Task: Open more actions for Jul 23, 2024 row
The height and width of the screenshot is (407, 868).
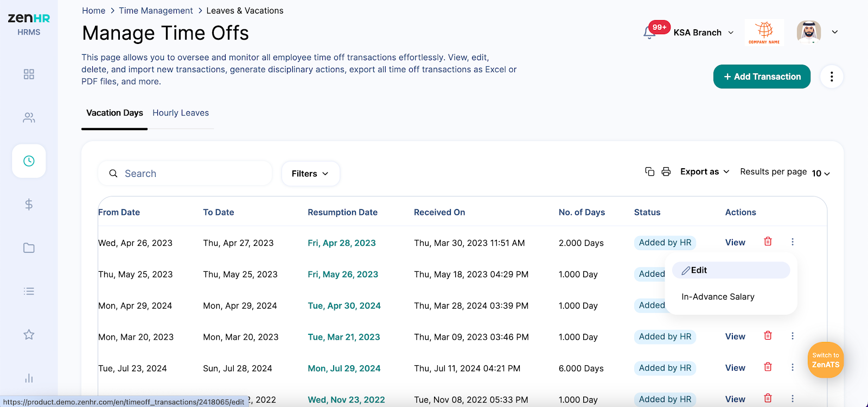Action: [793, 367]
